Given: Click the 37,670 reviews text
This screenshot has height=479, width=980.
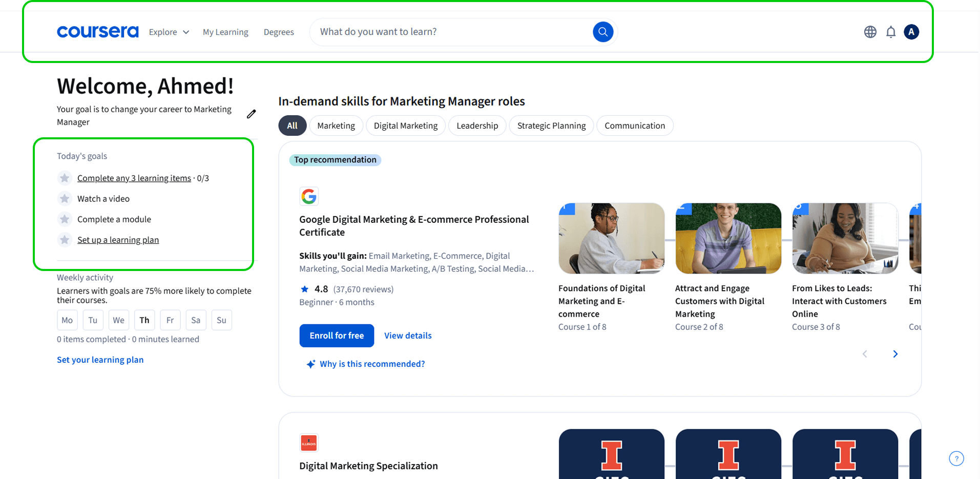Looking at the screenshot, I should pyautogui.click(x=363, y=289).
